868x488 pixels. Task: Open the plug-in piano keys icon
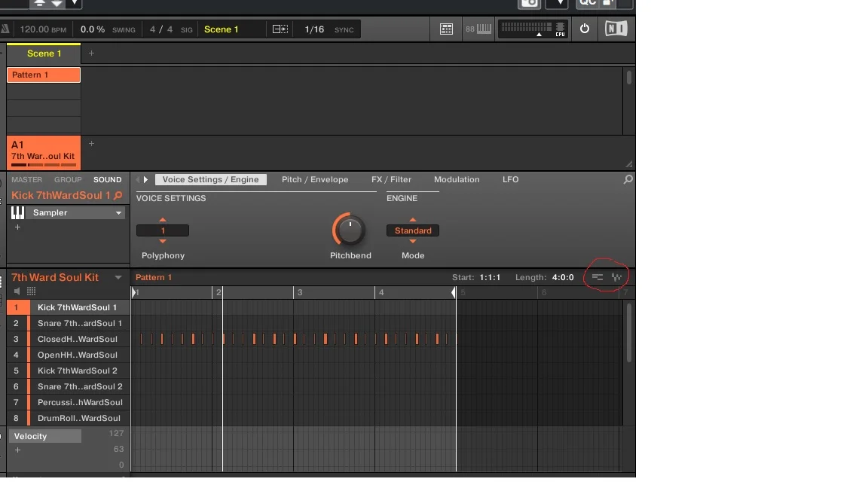tap(18, 212)
